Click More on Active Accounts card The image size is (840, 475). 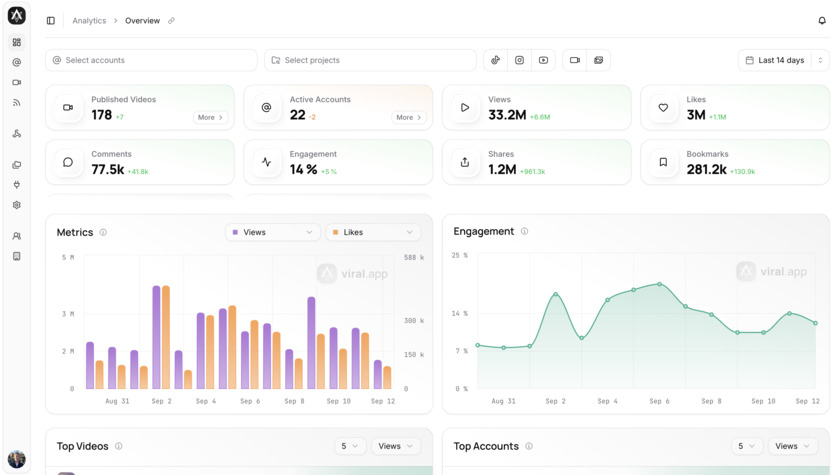409,117
